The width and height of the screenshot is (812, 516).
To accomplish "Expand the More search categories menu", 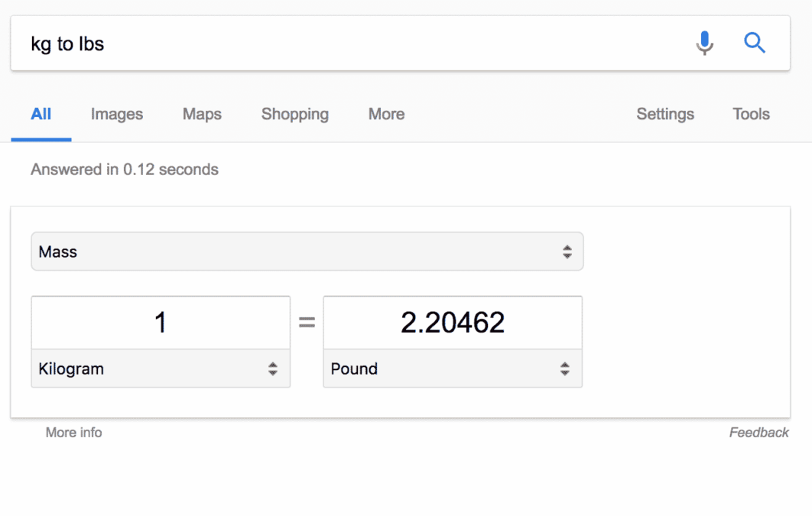I will 386,115.
